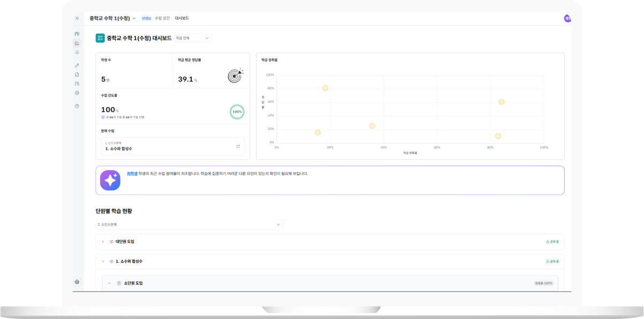Click the user profile avatar at top right
This screenshot has height=319, width=644.
click(567, 18)
